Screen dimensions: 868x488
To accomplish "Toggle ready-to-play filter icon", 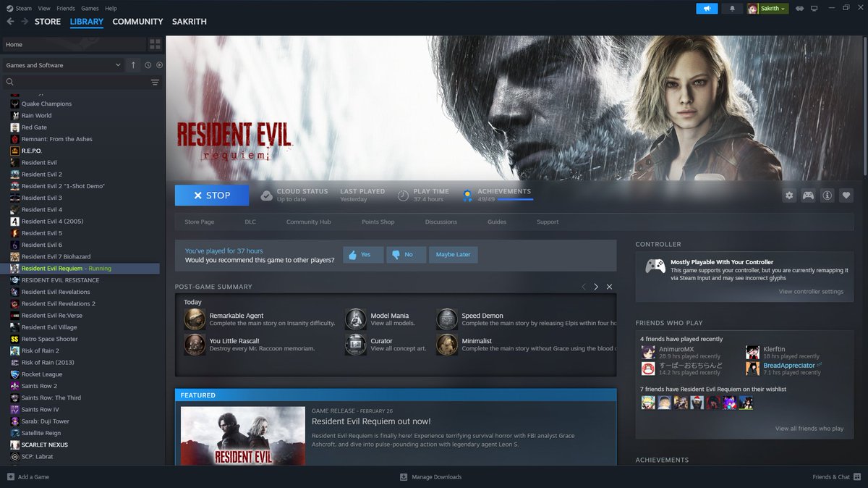I will click(159, 65).
